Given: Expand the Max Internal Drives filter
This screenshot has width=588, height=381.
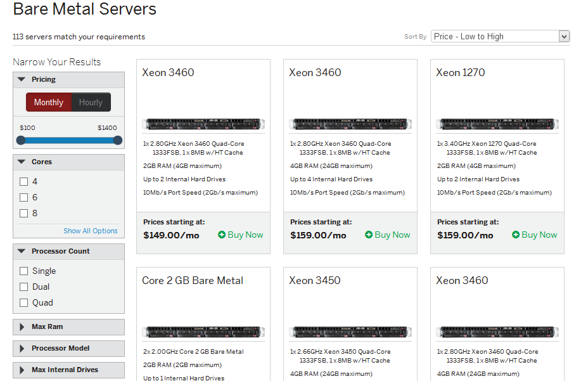Looking at the screenshot, I should tap(68, 370).
